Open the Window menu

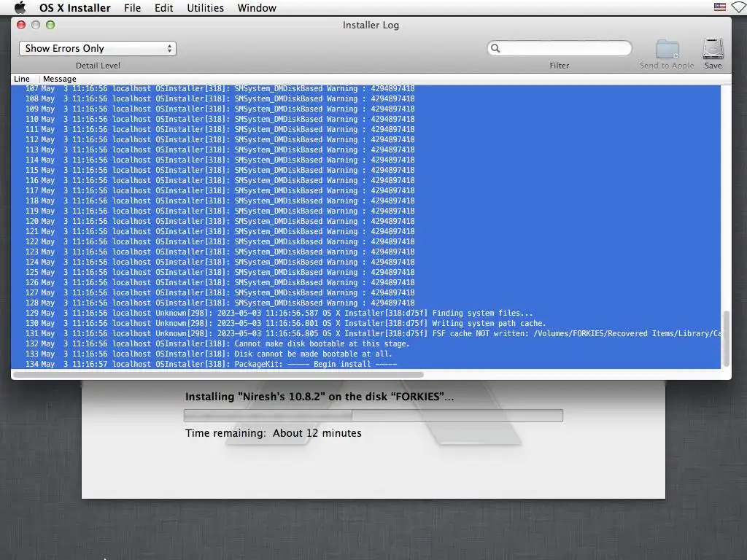(x=257, y=8)
